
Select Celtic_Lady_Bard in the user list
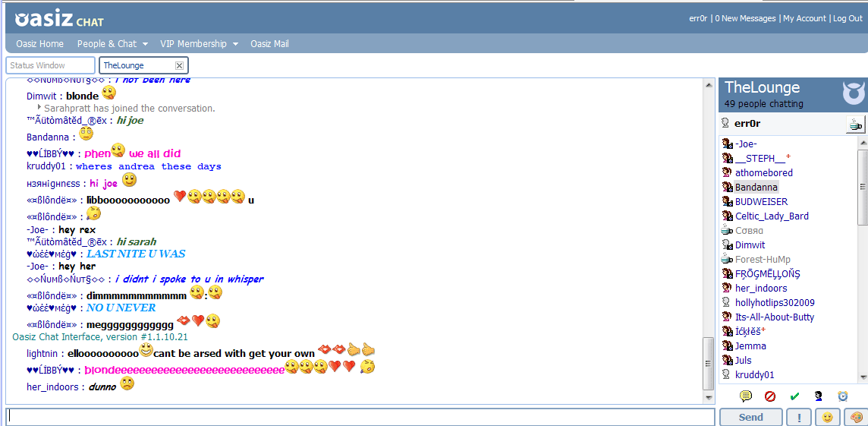[772, 216]
